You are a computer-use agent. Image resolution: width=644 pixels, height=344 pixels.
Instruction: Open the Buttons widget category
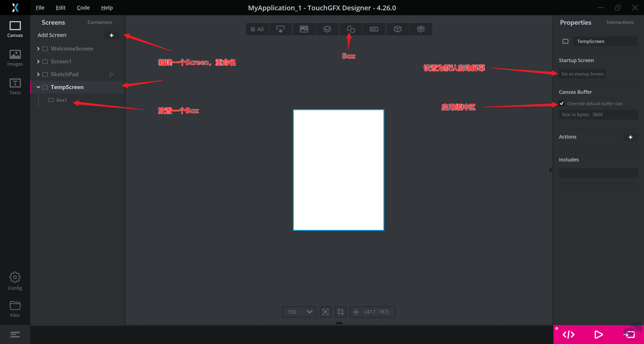tap(280, 29)
